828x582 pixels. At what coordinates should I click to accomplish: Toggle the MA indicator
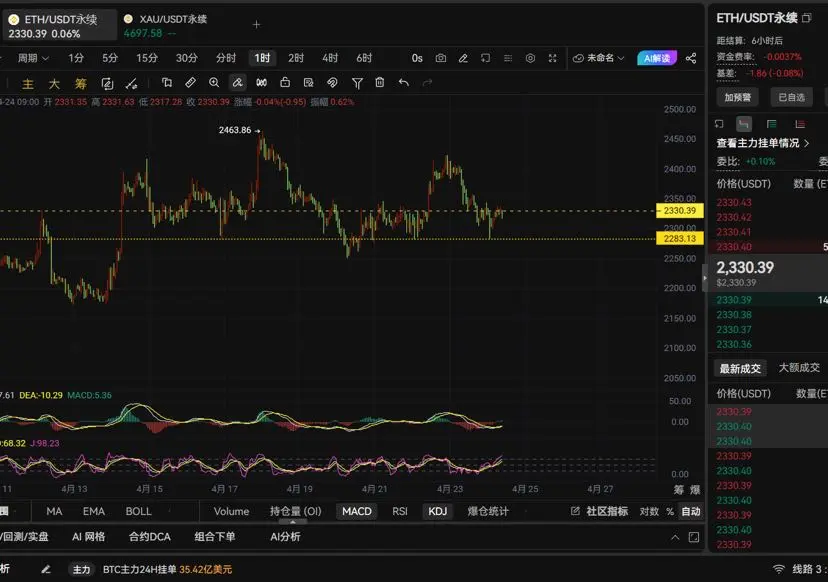pyautogui.click(x=54, y=511)
